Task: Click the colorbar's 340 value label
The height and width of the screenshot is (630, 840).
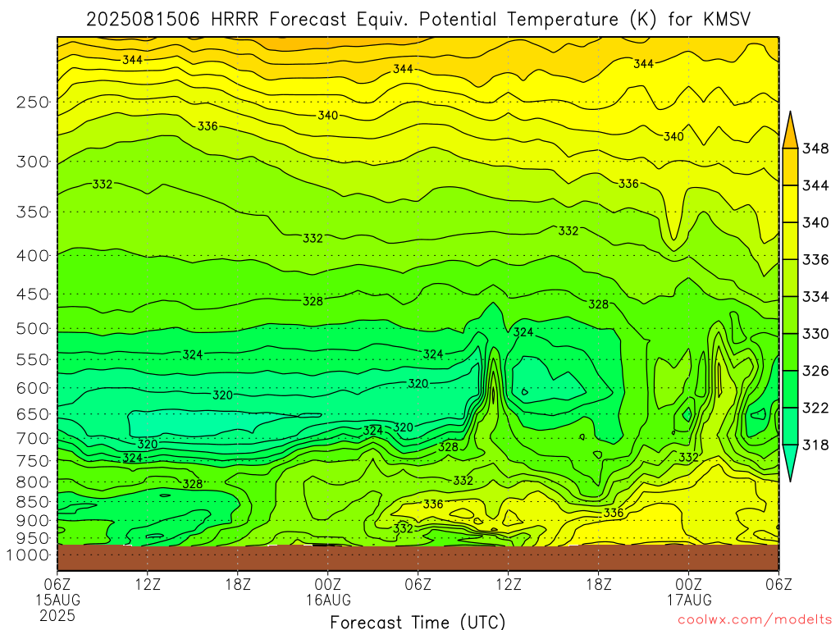Action: [x=815, y=222]
